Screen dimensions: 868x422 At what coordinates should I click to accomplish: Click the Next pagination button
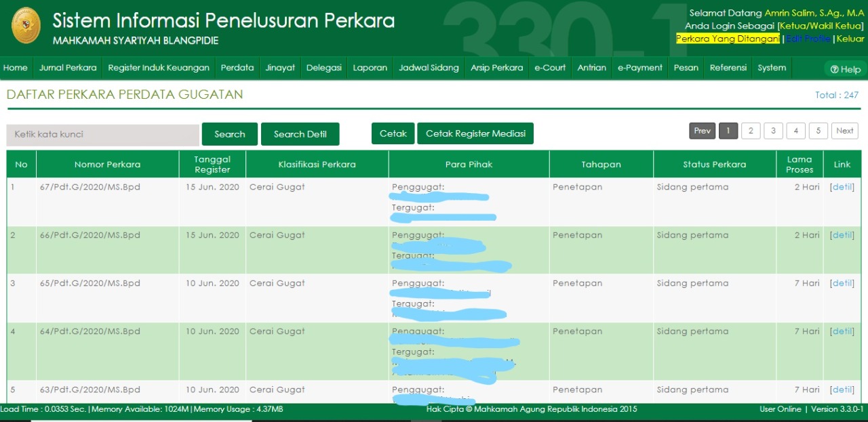tap(845, 131)
